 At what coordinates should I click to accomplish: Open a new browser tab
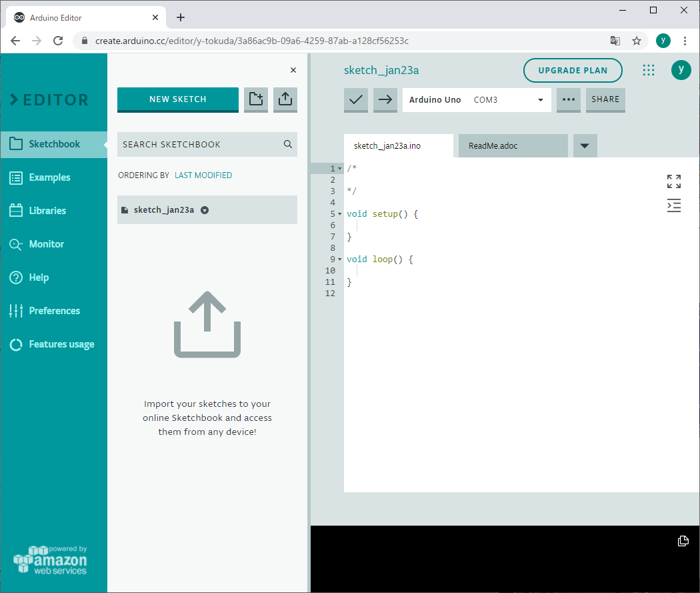(181, 17)
